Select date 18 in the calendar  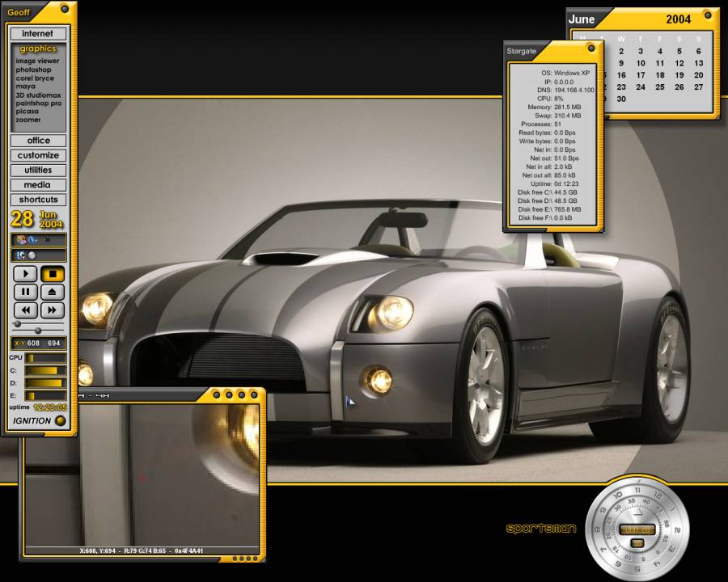tap(660, 75)
